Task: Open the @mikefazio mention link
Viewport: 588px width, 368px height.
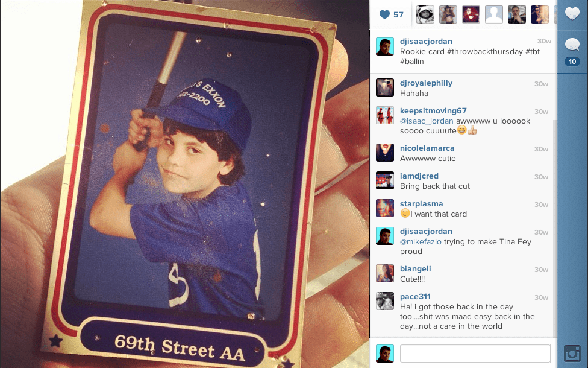Action: (421, 241)
